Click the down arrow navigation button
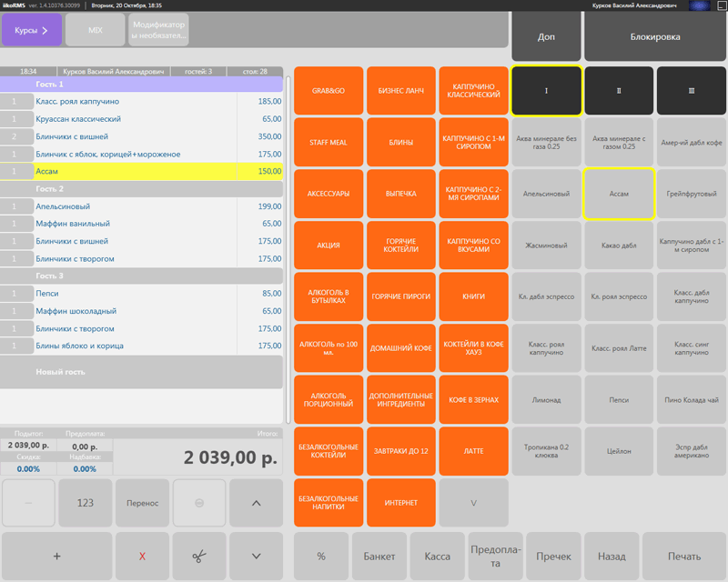 coord(256,556)
